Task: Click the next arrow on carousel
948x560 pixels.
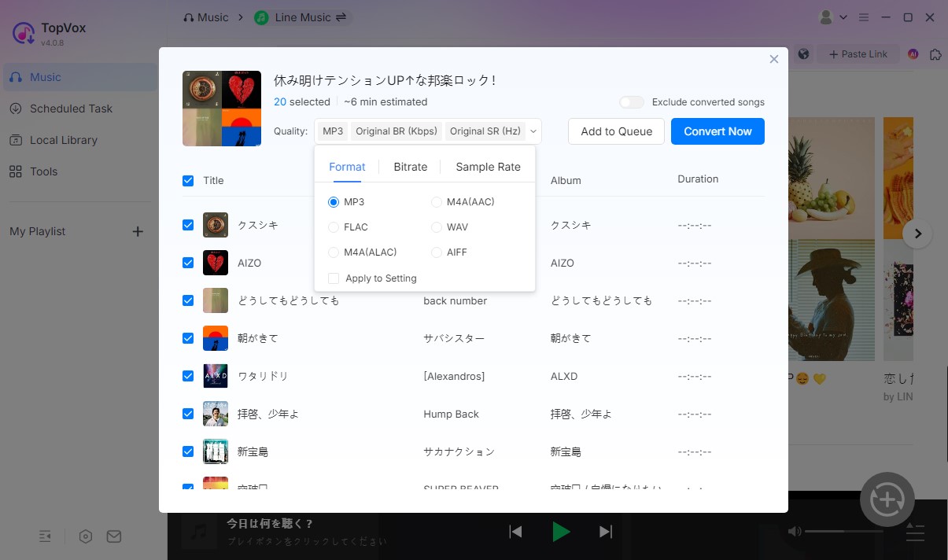Action: pos(917,234)
